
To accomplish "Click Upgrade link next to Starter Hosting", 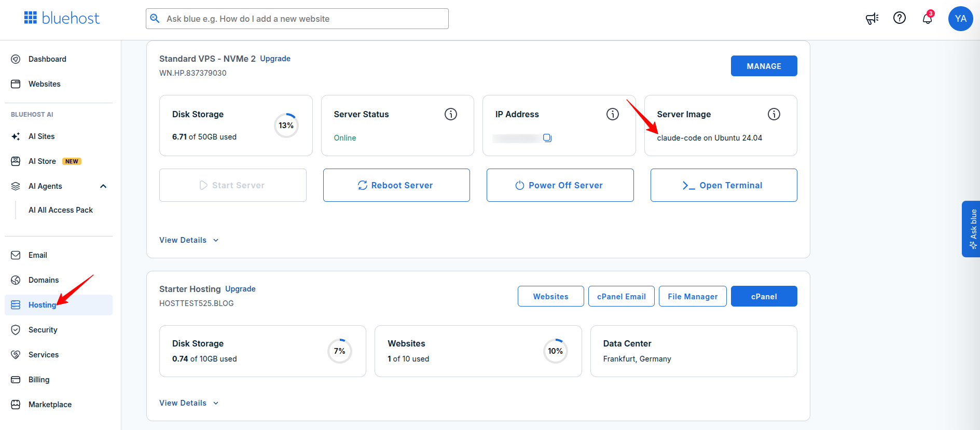I will (x=240, y=289).
